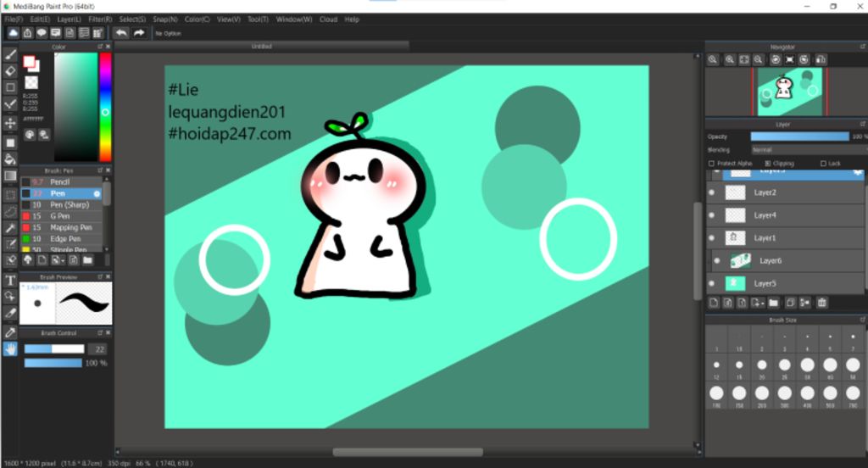Click Navigator fit-to-window icon
This screenshot has height=468, width=868.
(x=744, y=60)
